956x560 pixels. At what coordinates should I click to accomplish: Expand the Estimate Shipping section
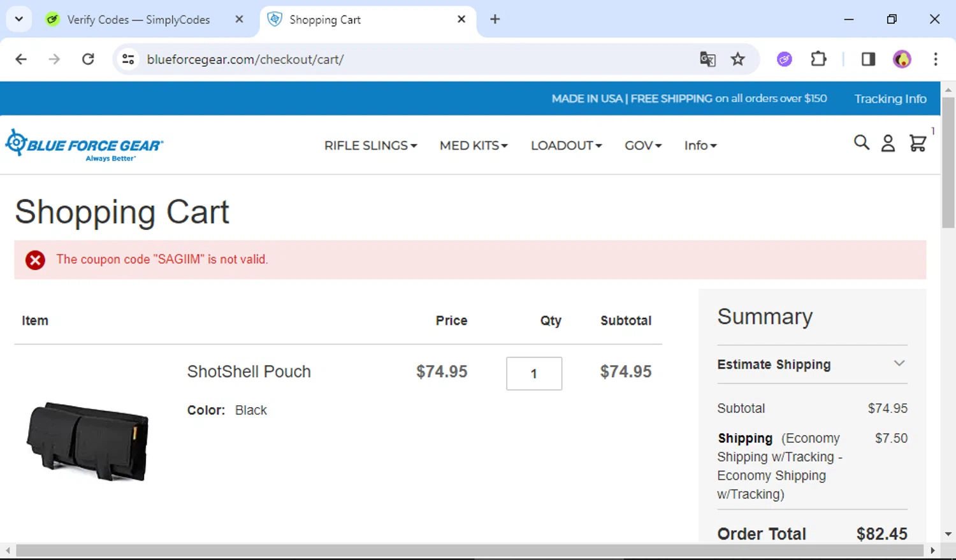(812, 364)
